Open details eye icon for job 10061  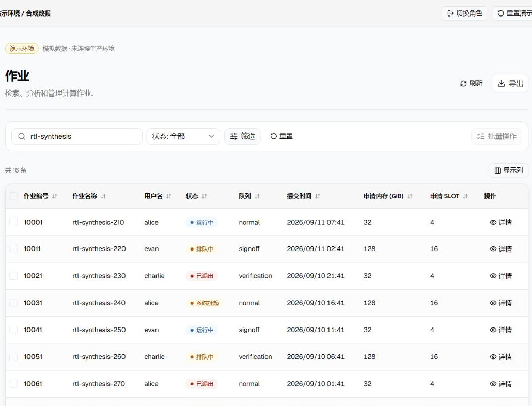(x=493, y=384)
